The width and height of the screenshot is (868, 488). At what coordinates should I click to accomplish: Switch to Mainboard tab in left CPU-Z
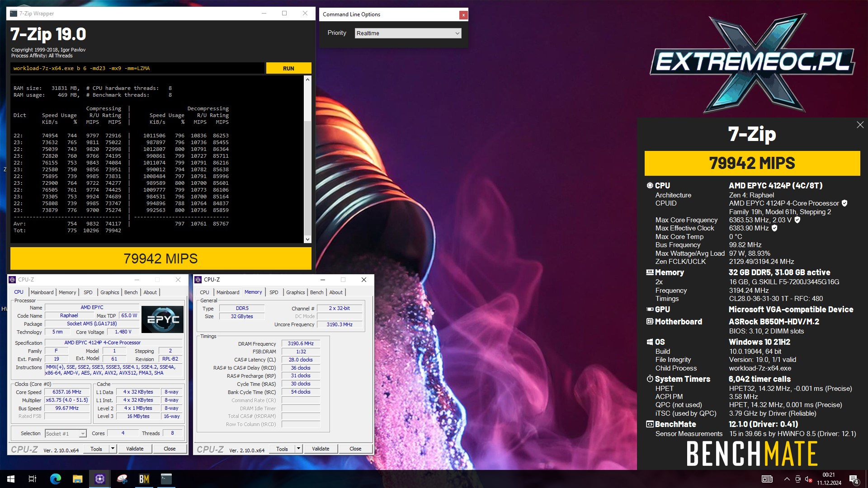pyautogui.click(x=42, y=292)
